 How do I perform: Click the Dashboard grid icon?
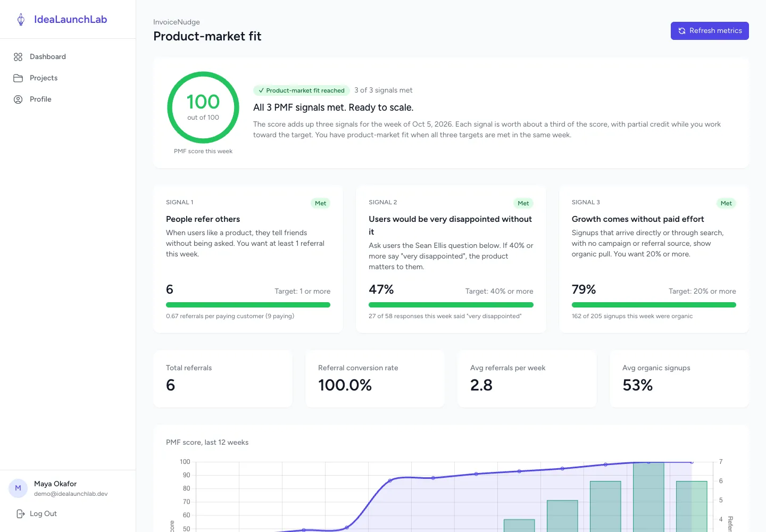point(18,57)
